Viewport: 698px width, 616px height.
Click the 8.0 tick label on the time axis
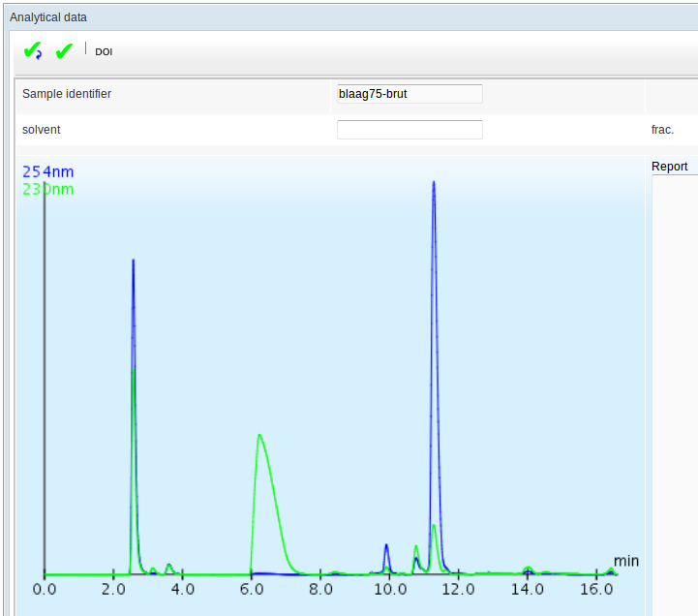pyautogui.click(x=320, y=589)
